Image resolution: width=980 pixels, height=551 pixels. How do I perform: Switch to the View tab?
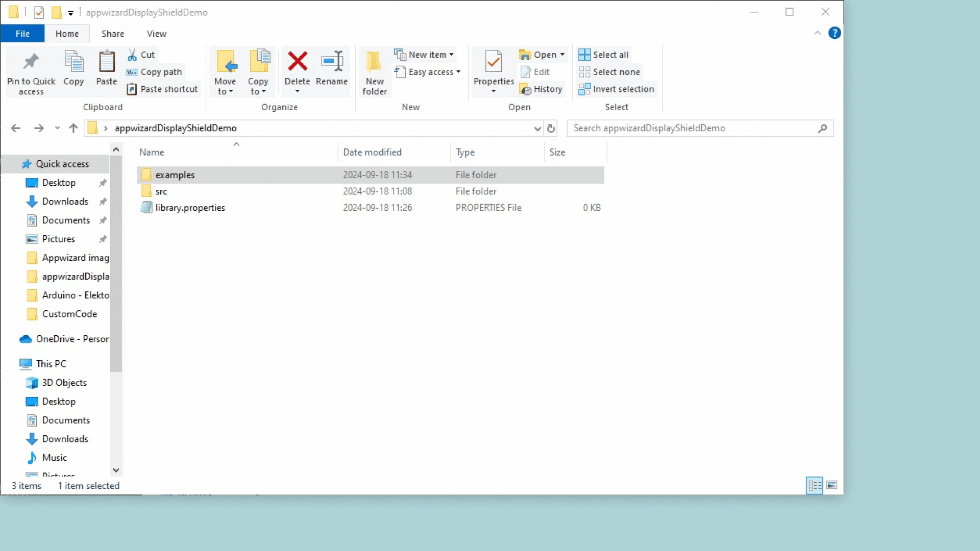(156, 33)
